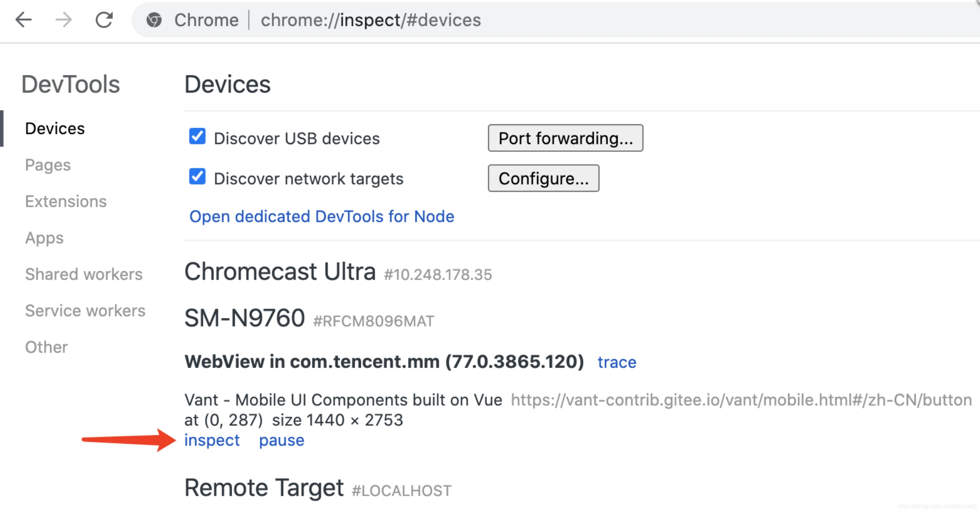
Task: Select Other in the sidebar
Action: pos(47,347)
